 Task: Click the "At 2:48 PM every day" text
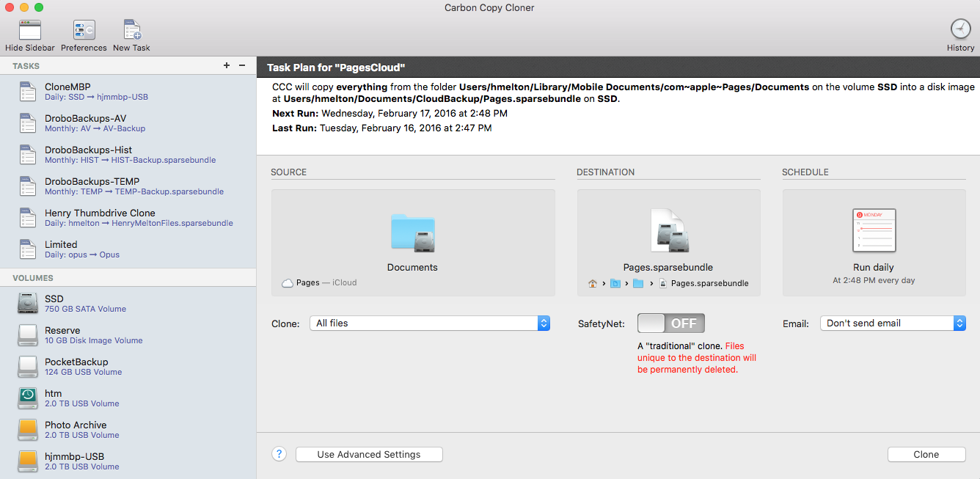874,280
